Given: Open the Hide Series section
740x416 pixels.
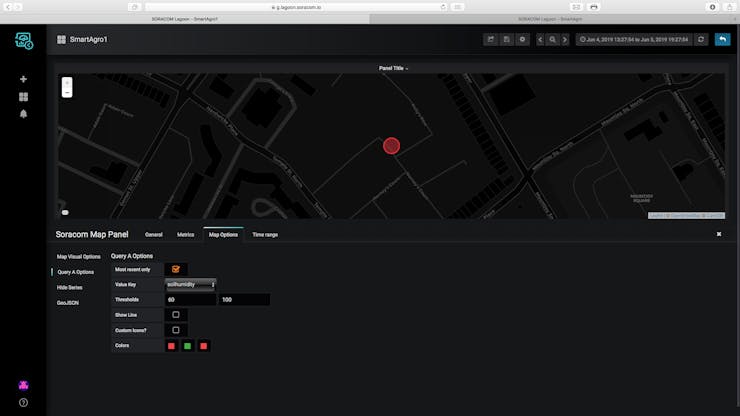Looking at the screenshot, I should [x=69, y=288].
